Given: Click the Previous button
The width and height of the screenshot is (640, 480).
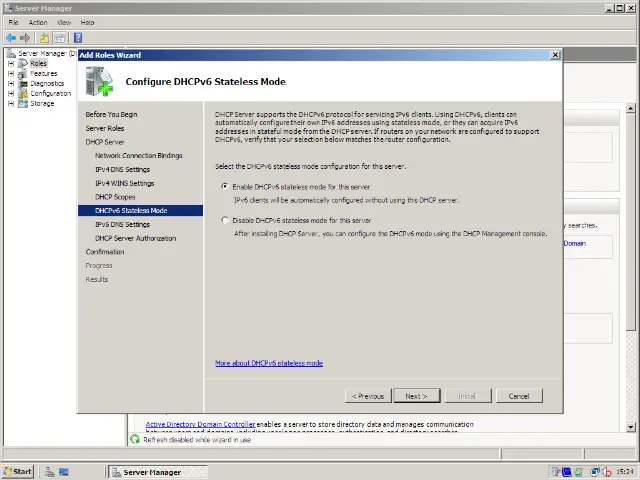Looking at the screenshot, I should tap(368, 396).
